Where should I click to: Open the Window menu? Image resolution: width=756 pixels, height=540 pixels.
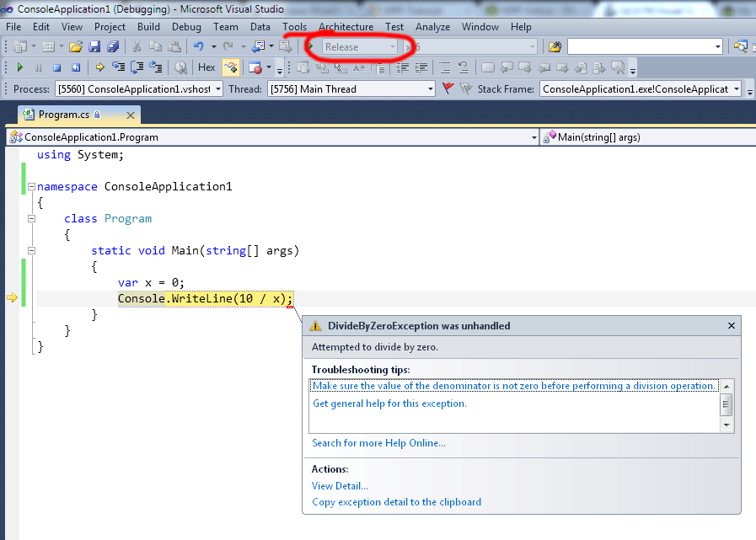480,27
